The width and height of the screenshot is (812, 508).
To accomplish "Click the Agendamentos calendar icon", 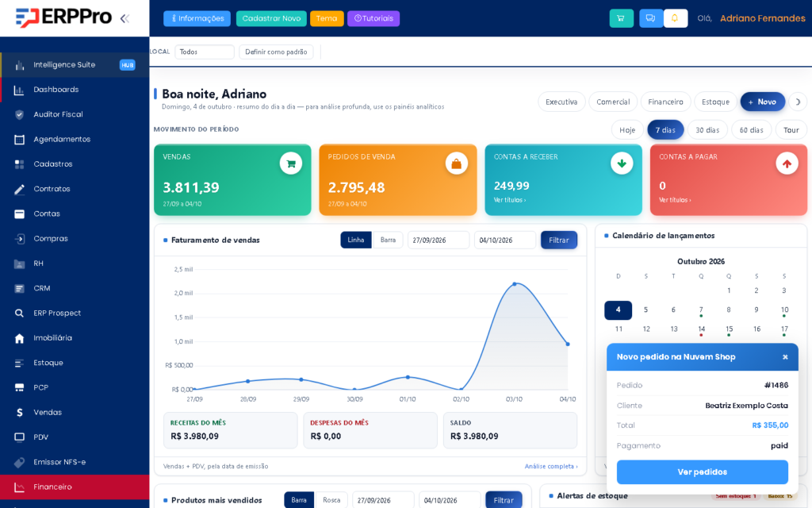I will click(19, 140).
